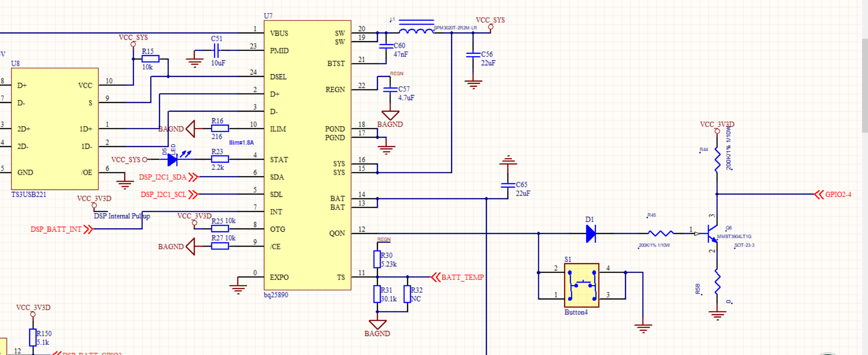The height and width of the screenshot is (355, 868).
Task: Select resistor R31 30.1k
Action: pos(377,294)
